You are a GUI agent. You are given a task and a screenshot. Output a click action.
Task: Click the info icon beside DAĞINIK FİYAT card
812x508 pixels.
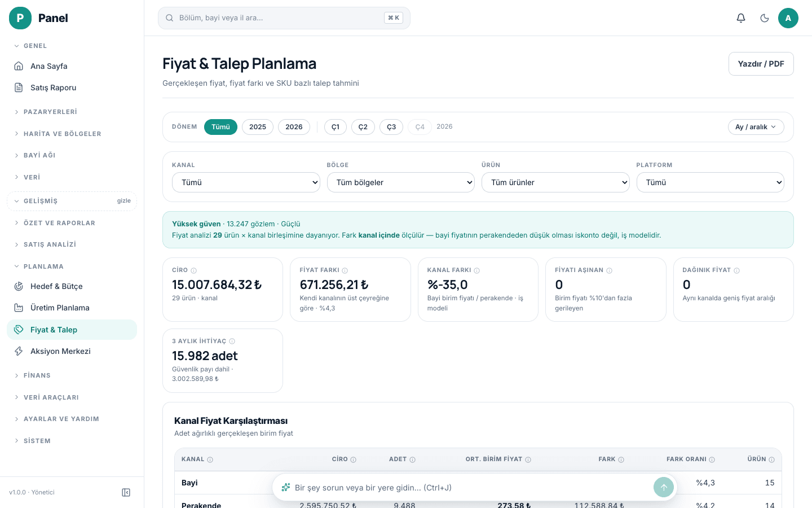pos(737,270)
